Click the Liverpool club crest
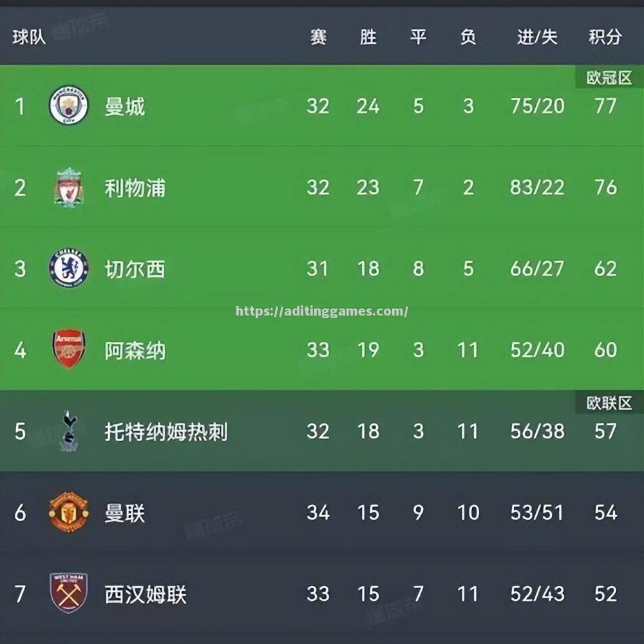Screen dimensions: 644x644 pos(68,187)
